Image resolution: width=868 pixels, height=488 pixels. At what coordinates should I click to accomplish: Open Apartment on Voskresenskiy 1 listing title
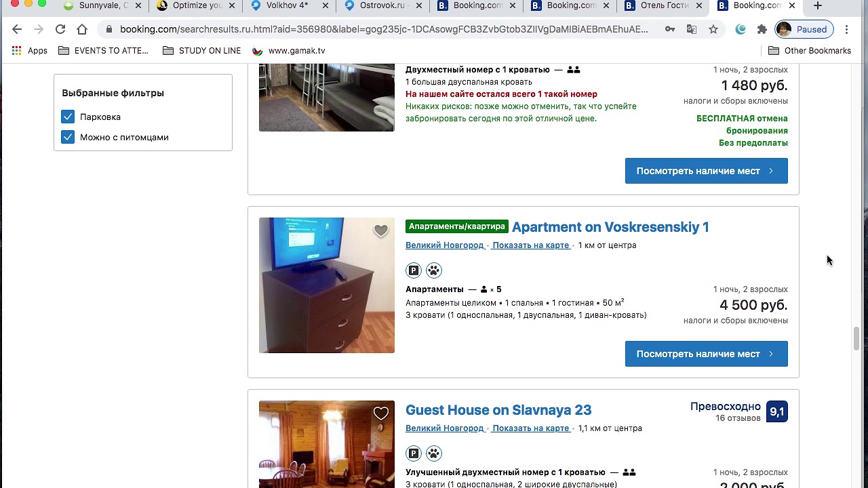tap(610, 227)
